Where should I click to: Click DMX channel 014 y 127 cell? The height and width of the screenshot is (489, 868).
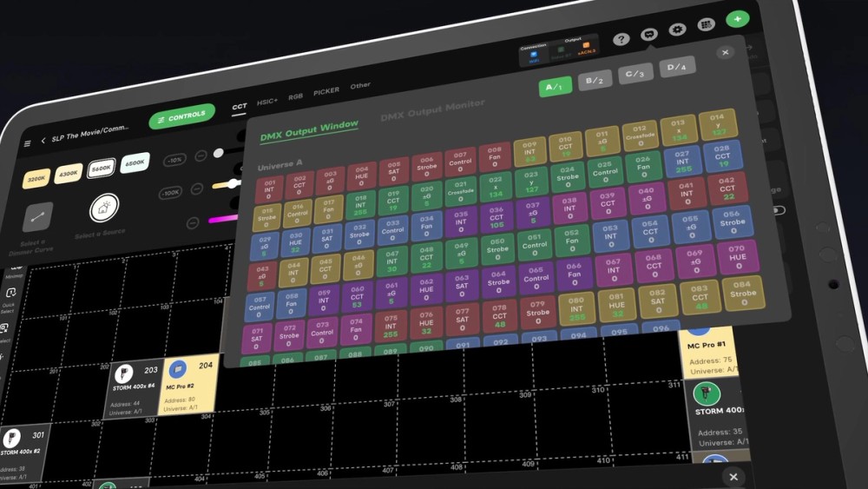718,124
